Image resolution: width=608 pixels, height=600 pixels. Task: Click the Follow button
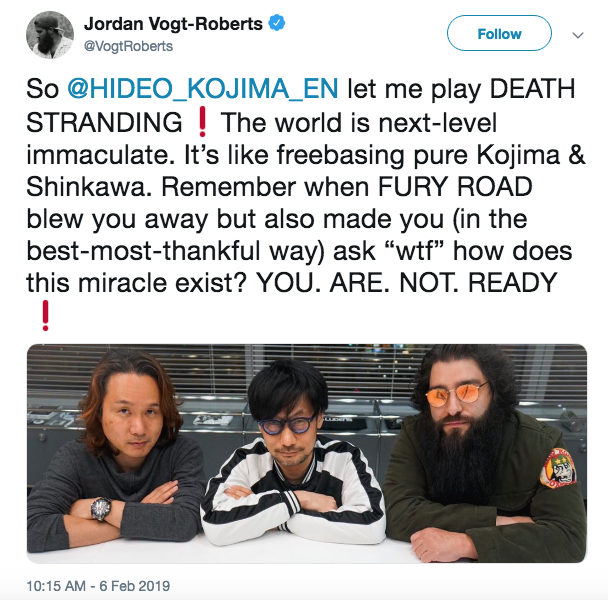[499, 33]
